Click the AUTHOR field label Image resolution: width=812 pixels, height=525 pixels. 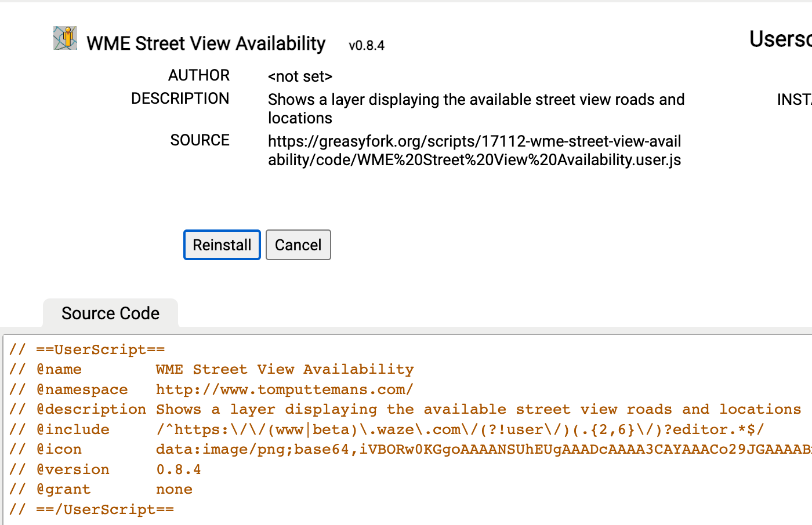[x=198, y=75]
